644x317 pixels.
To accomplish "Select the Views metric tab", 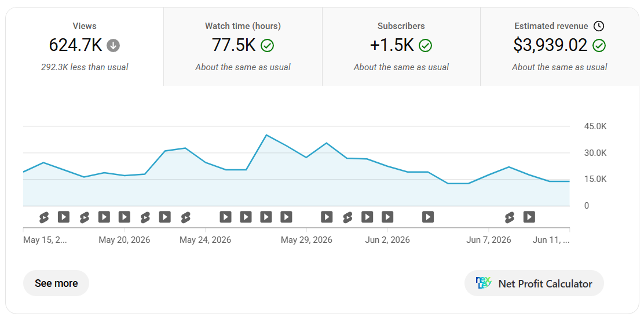I will point(85,46).
